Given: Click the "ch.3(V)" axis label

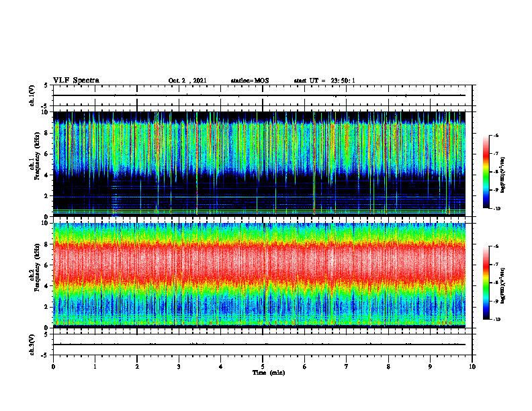Looking at the screenshot, I should 32,345.
